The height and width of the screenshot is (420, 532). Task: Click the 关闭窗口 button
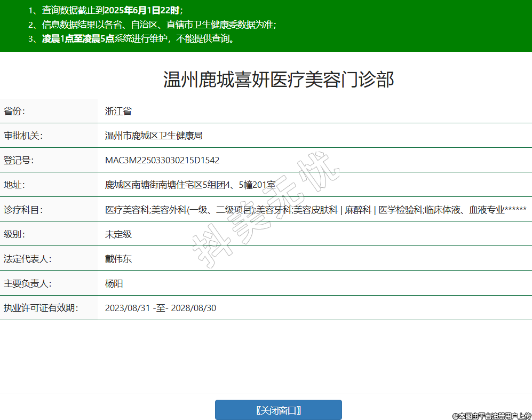(278, 410)
